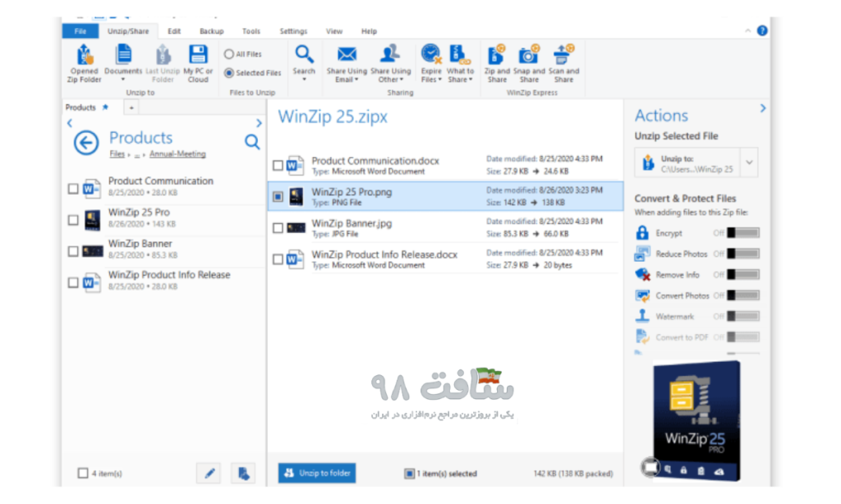Viewport: 841px width, 504px height.
Task: Switch to the Backup ribbon tab
Action: click(x=211, y=30)
